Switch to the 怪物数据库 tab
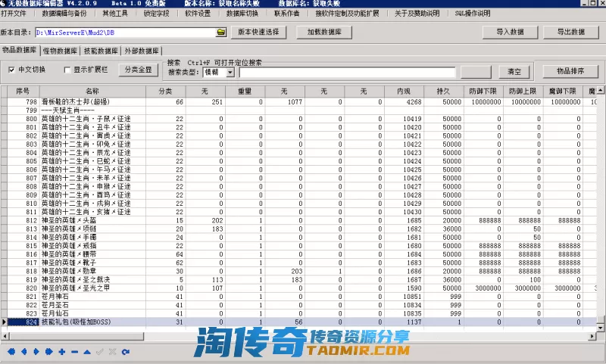The image size is (606, 364). click(x=60, y=51)
